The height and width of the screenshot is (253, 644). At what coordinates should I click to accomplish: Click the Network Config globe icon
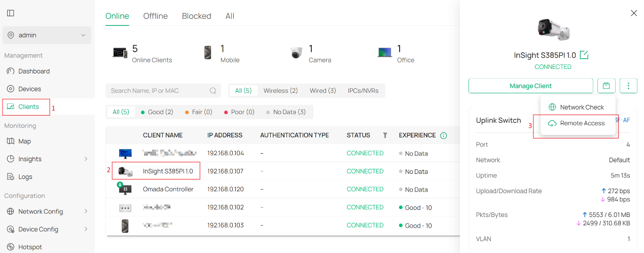pyautogui.click(x=10, y=211)
